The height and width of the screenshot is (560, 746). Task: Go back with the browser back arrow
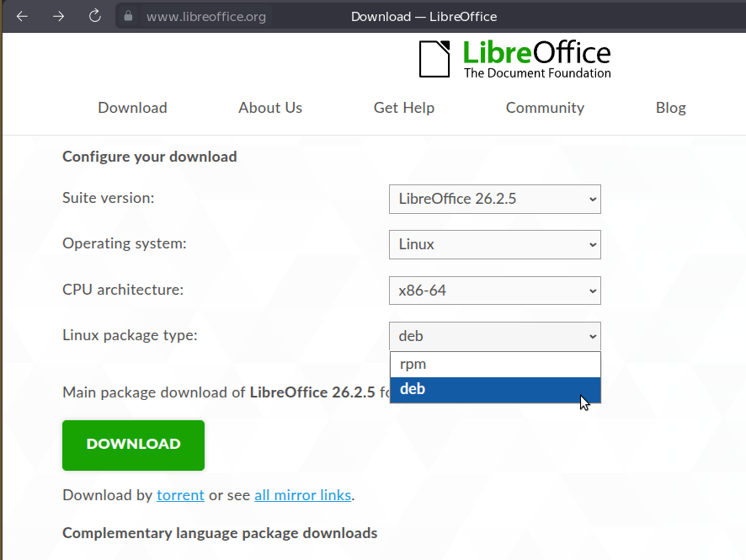pos(22,17)
